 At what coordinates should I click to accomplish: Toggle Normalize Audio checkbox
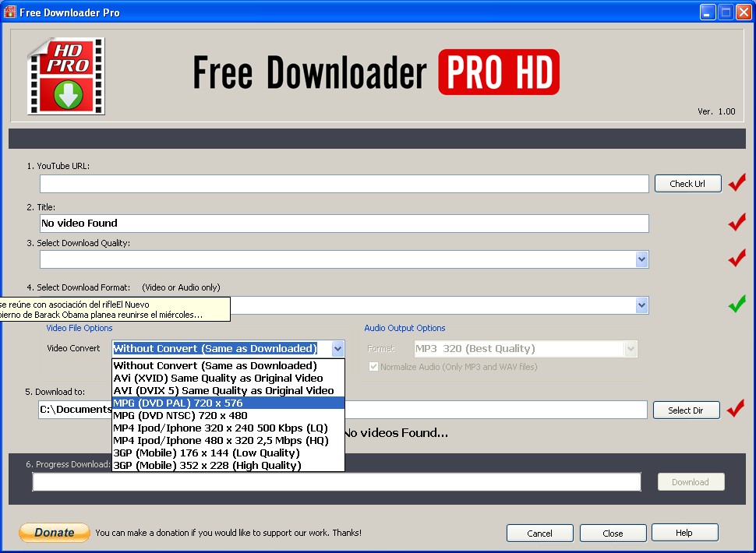(373, 367)
